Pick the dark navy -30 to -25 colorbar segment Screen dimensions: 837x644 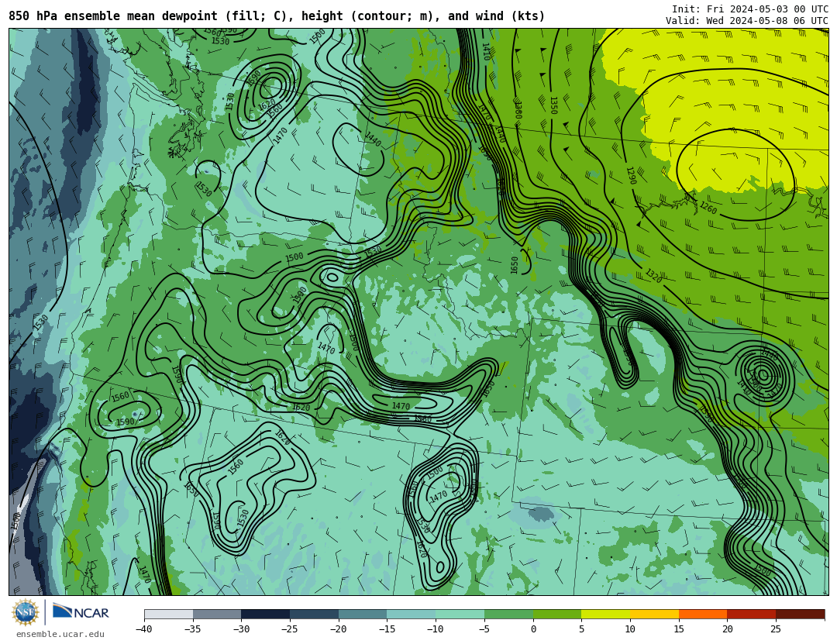[x=266, y=614]
